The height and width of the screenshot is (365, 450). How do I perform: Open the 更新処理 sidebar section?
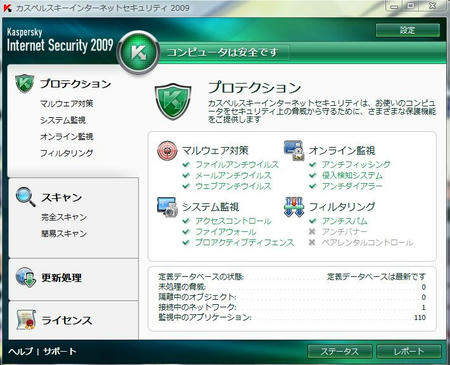[61, 277]
